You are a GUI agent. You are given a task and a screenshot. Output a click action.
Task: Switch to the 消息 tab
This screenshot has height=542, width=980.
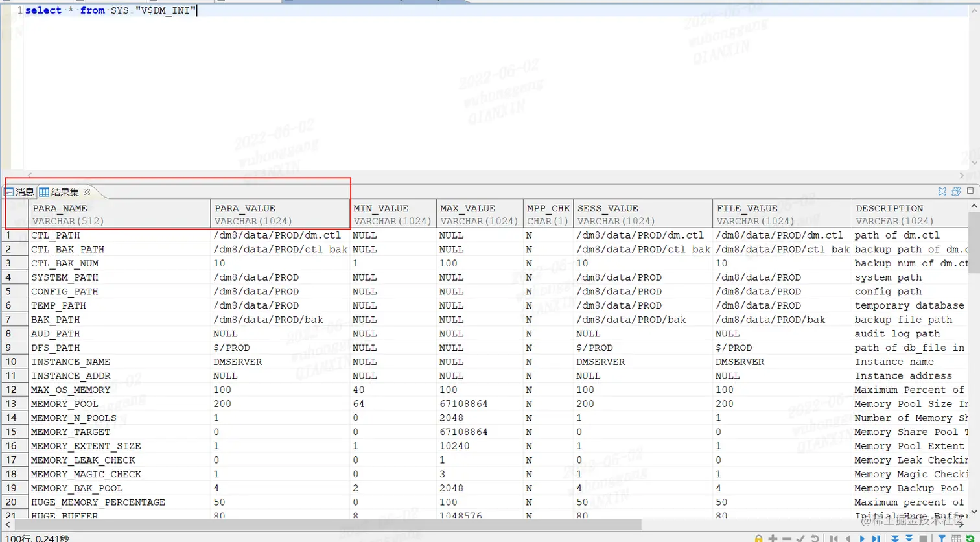pos(19,192)
